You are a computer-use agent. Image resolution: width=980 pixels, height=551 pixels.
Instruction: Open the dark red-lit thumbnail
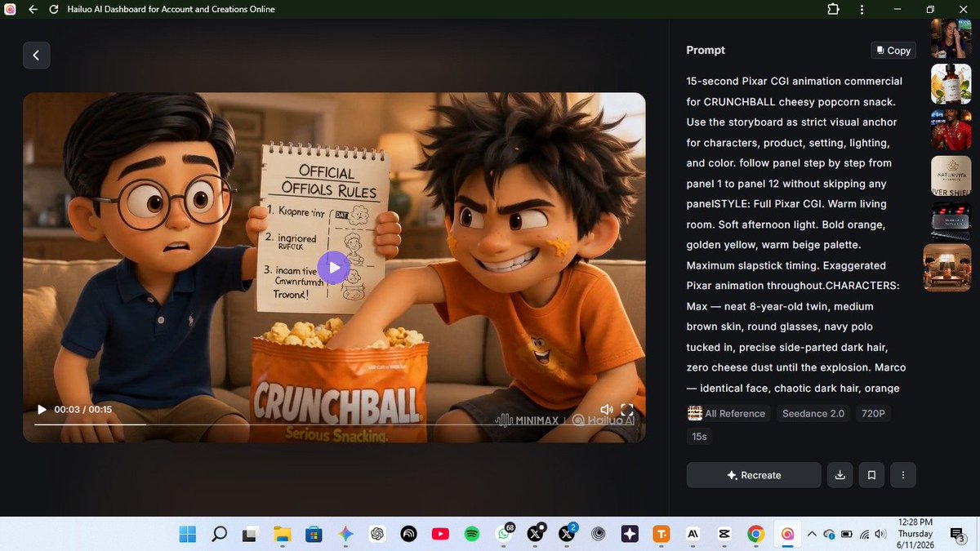pyautogui.click(x=951, y=220)
